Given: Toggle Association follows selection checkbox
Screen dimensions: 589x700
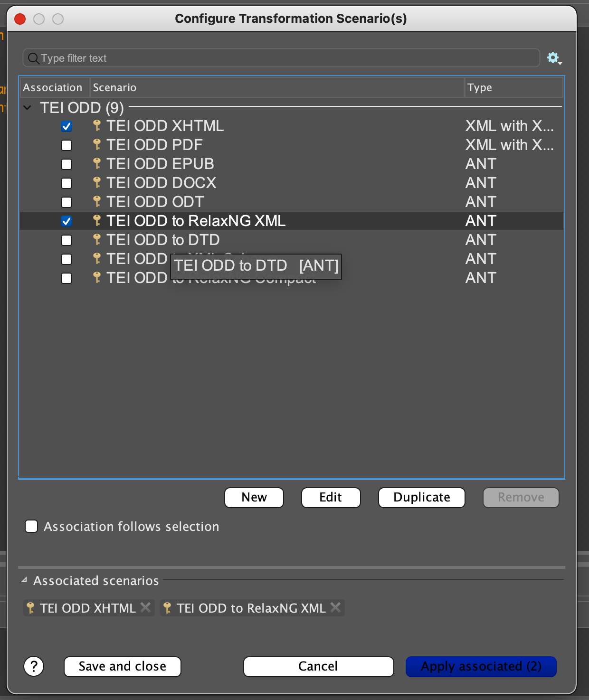Looking at the screenshot, I should coord(31,526).
